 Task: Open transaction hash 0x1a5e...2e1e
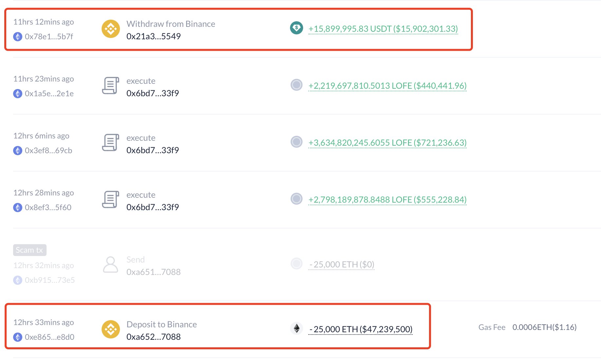click(49, 94)
